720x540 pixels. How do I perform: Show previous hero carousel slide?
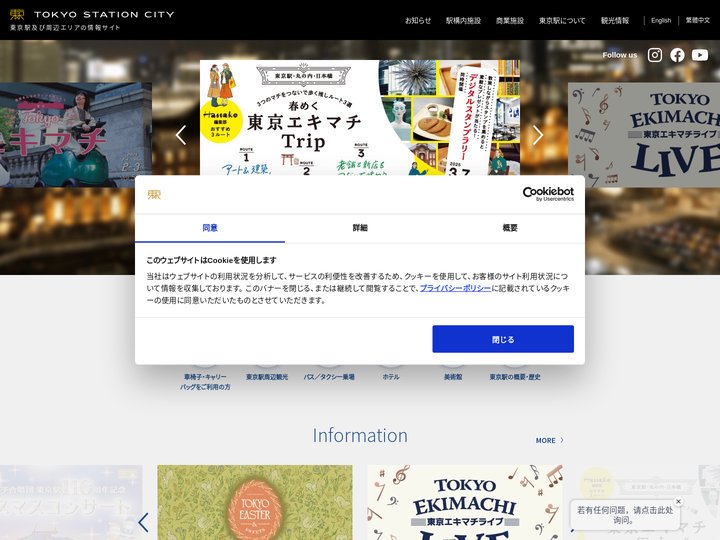(x=181, y=135)
